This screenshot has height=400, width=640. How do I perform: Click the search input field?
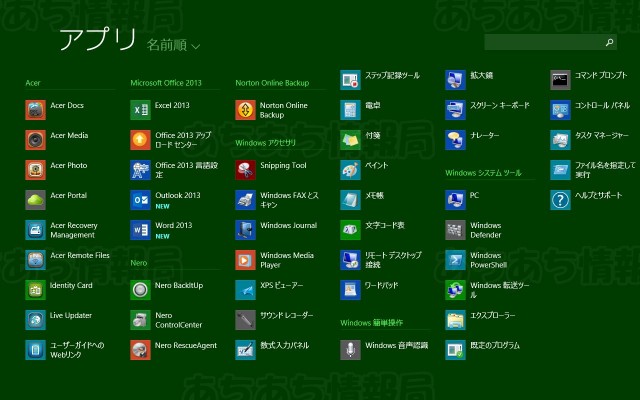point(544,43)
